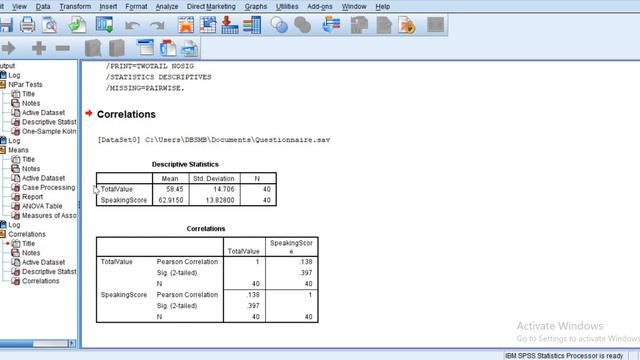Image resolution: width=640 pixels, height=360 pixels.
Task: Open the Window menu
Action: tap(354, 7)
